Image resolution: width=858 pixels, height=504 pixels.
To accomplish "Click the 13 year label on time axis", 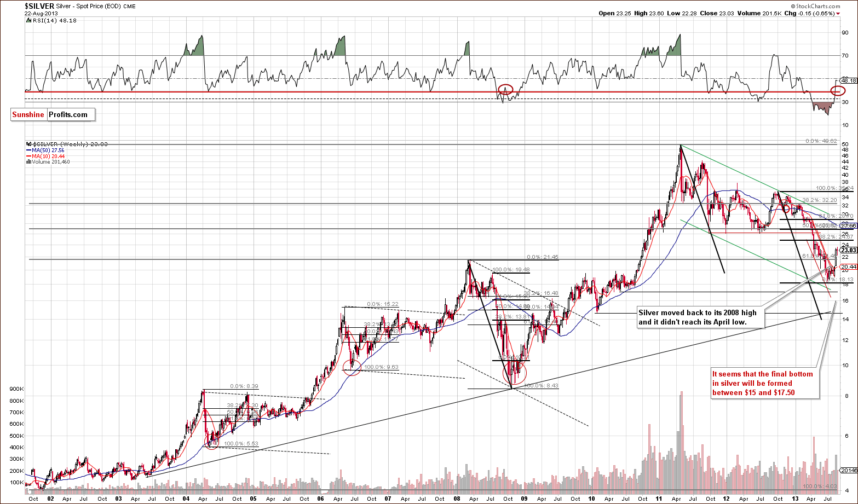I will (x=794, y=499).
